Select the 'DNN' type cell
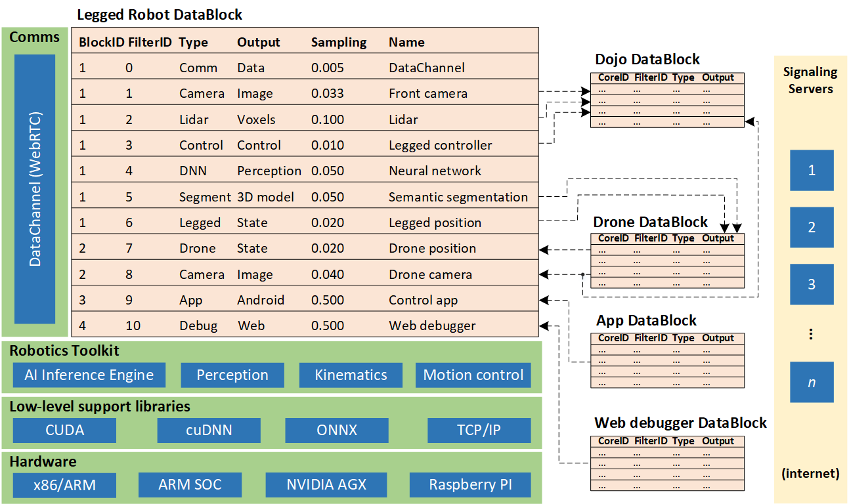849x504 pixels. point(193,171)
